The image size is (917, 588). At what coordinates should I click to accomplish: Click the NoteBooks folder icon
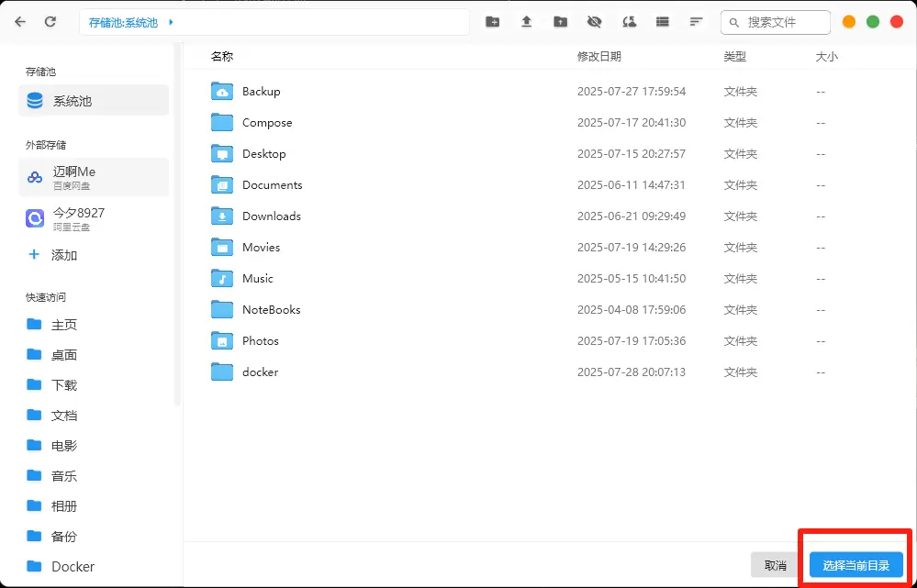[222, 309]
